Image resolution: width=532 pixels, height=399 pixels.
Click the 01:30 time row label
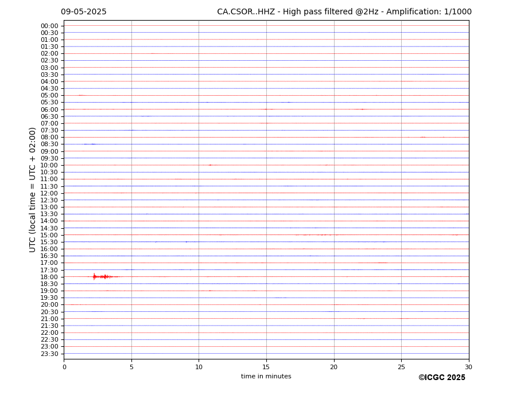(49, 47)
